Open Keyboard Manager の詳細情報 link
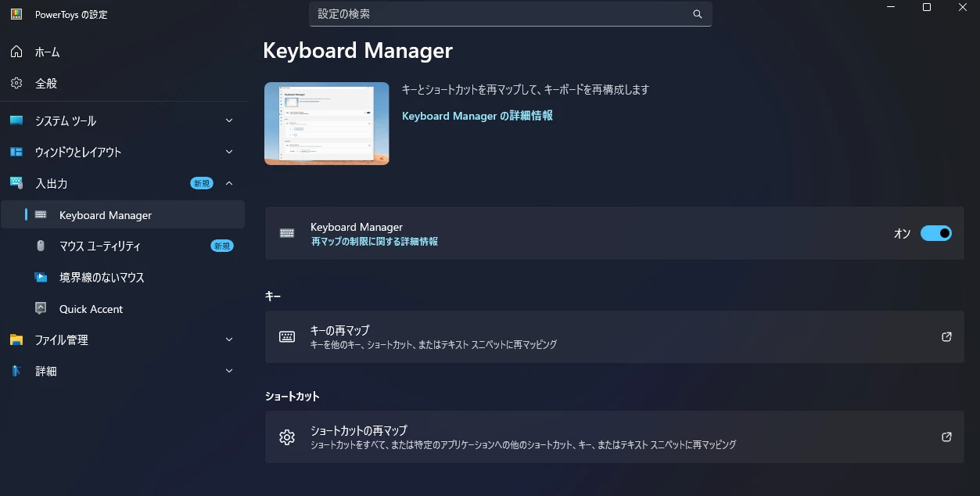Image resolution: width=980 pixels, height=496 pixels. 477,116
